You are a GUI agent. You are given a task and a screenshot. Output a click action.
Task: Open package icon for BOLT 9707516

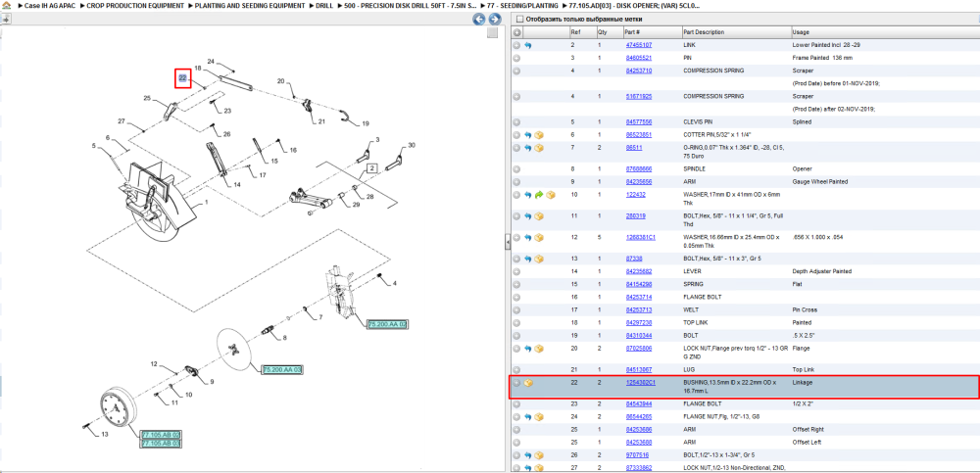(x=539, y=454)
